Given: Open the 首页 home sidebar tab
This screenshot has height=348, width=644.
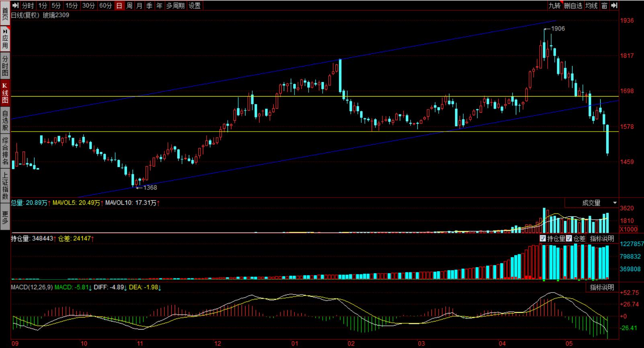Looking at the screenshot, I should pos(5,13).
